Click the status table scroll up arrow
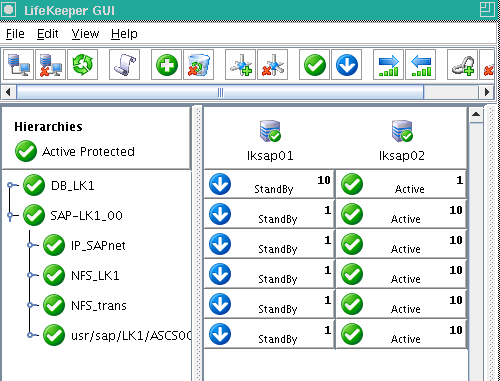 (x=476, y=115)
